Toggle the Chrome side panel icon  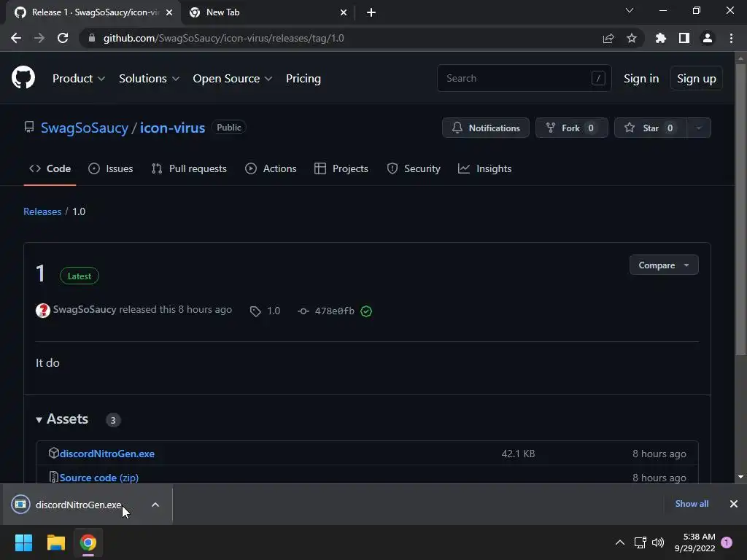(x=684, y=38)
